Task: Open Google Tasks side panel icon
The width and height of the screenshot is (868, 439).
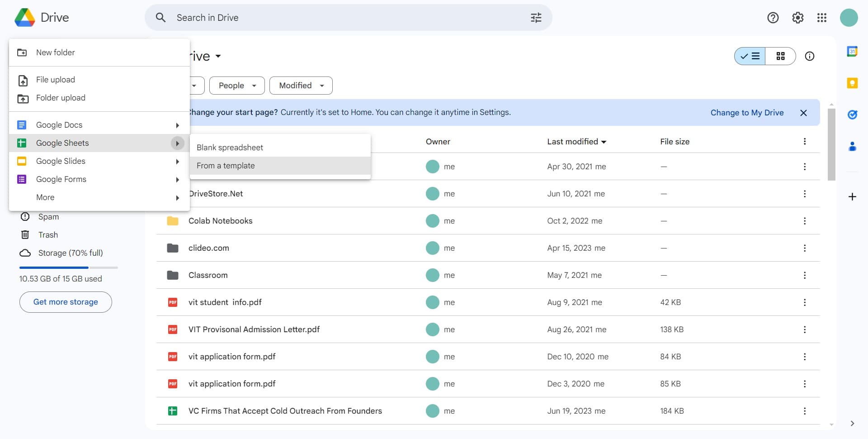Action: [852, 115]
